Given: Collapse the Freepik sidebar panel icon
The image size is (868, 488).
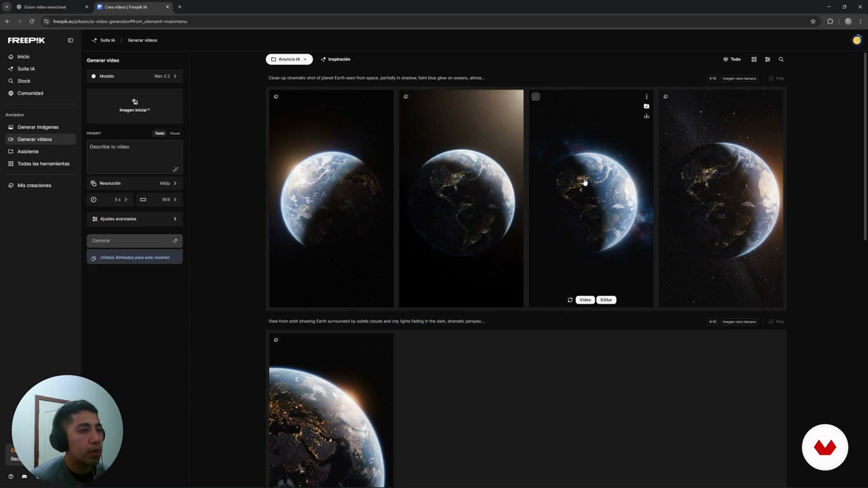Looking at the screenshot, I should 70,40.
